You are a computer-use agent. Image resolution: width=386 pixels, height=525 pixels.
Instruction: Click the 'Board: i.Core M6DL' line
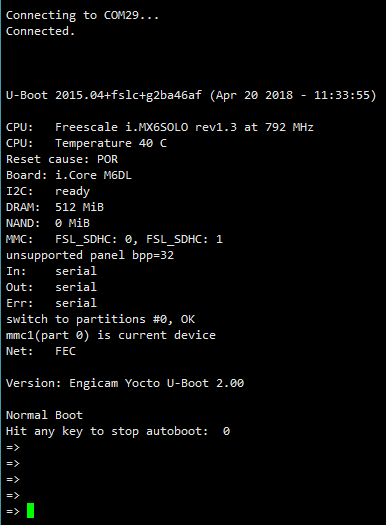[69, 175]
